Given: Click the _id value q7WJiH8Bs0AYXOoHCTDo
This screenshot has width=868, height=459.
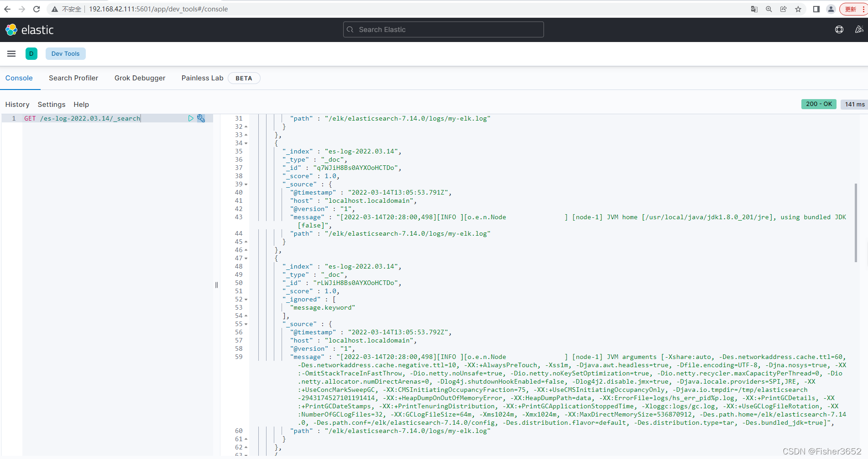Looking at the screenshot, I should click(x=356, y=168).
